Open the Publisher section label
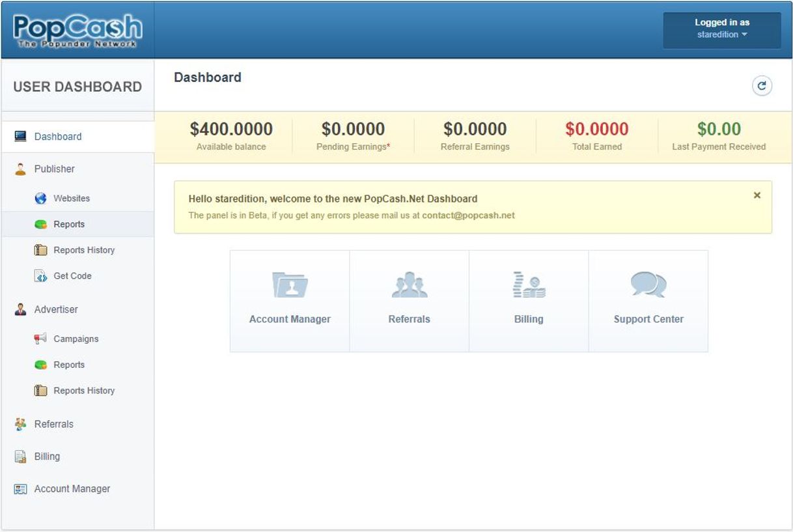 pos(55,169)
